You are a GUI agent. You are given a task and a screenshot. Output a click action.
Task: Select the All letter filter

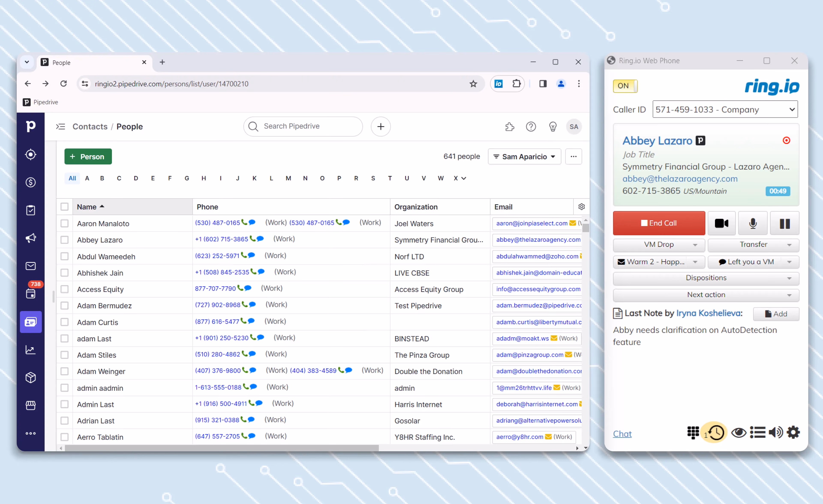[x=72, y=178]
